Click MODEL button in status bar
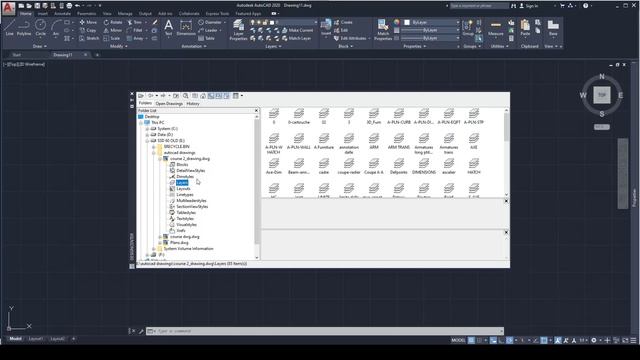The image size is (640, 360). click(x=458, y=340)
